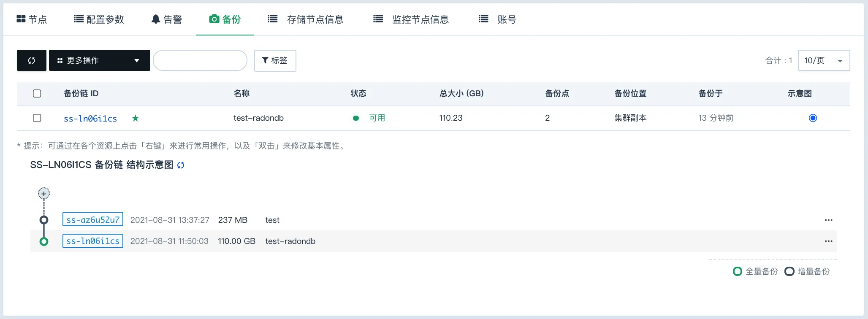
Task: Click the 备份位置 column header
Action: 630,93
